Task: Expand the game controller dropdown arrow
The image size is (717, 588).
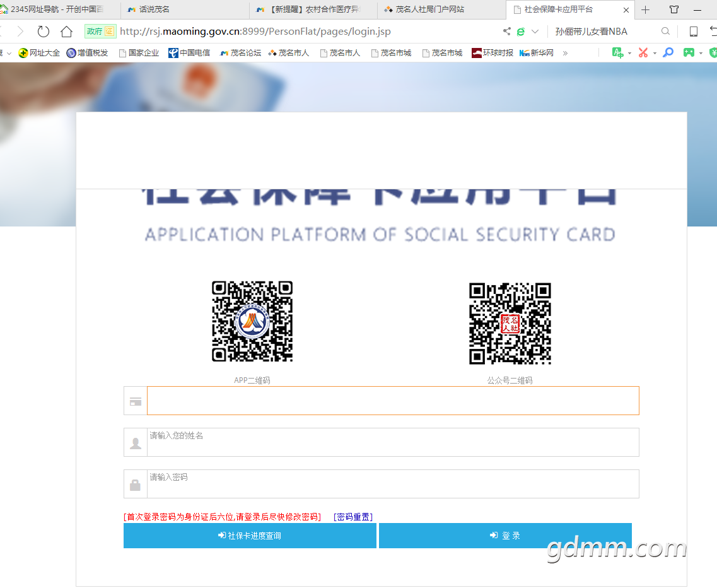Action: (x=701, y=54)
